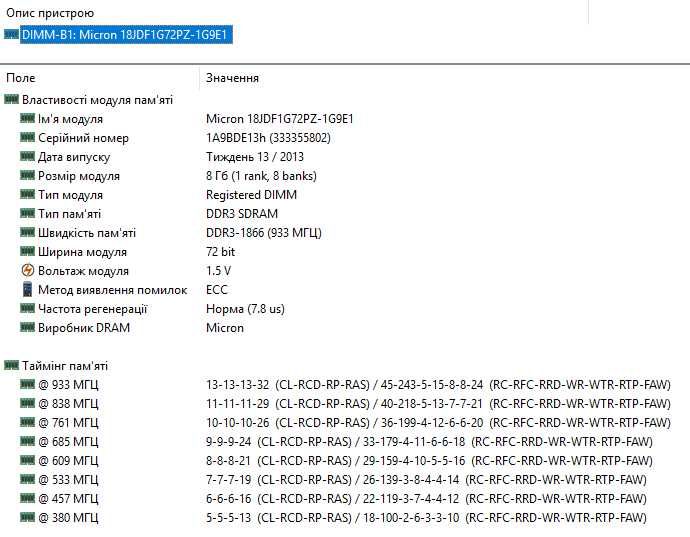The image size is (690, 537).
Task: Click the icon for 'Метод виявлення помилок'
Action: point(27,289)
